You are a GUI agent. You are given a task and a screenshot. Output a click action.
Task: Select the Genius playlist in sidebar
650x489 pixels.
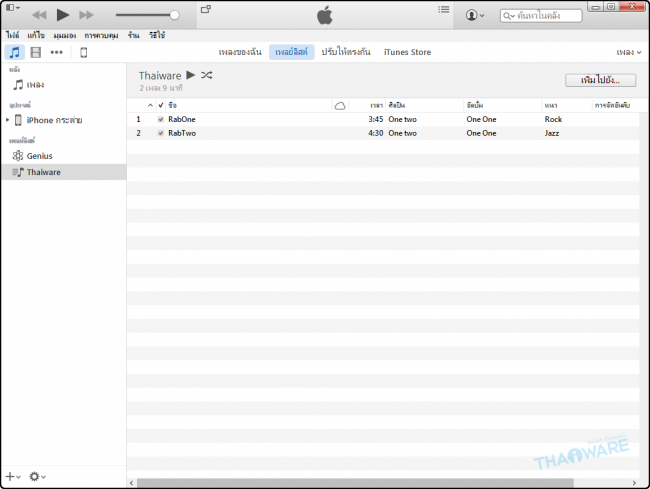click(39, 156)
